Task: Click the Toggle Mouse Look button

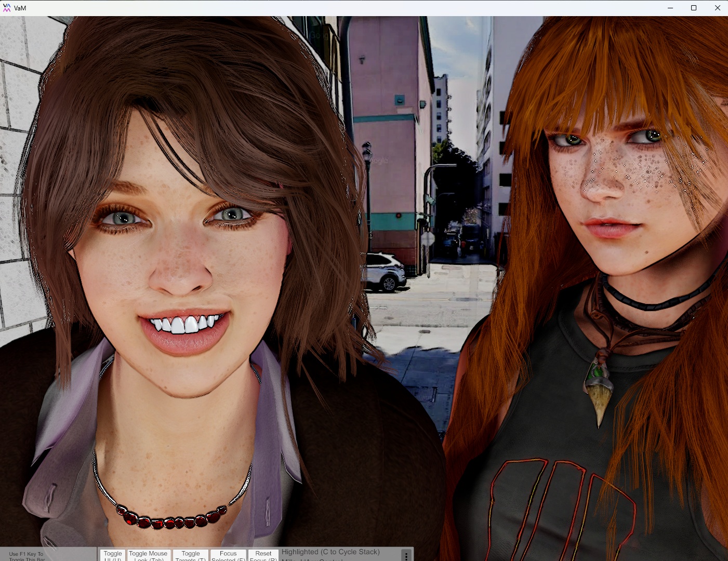Action: coord(148,555)
